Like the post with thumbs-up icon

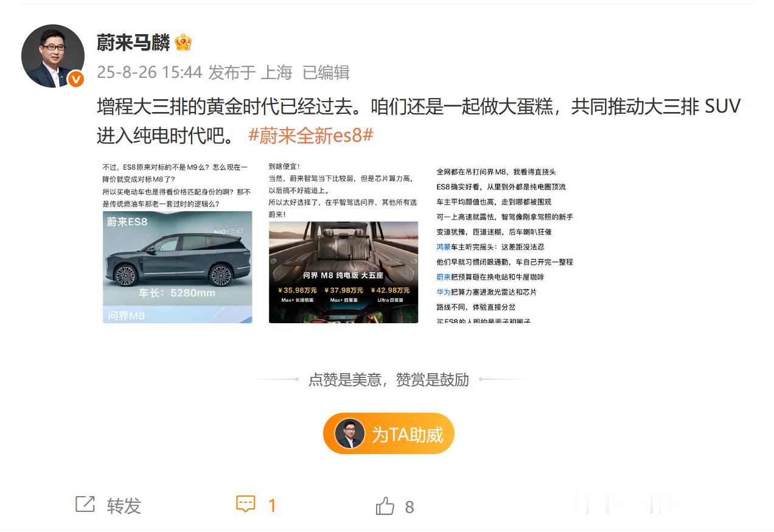(x=385, y=506)
